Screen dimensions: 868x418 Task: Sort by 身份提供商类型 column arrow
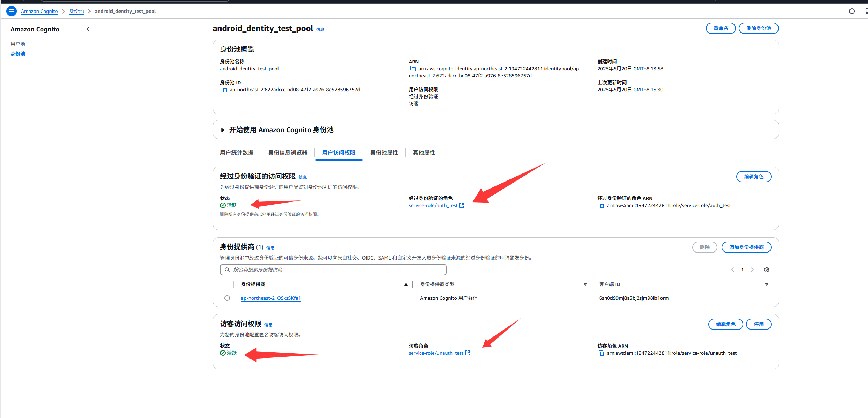pyautogui.click(x=585, y=284)
